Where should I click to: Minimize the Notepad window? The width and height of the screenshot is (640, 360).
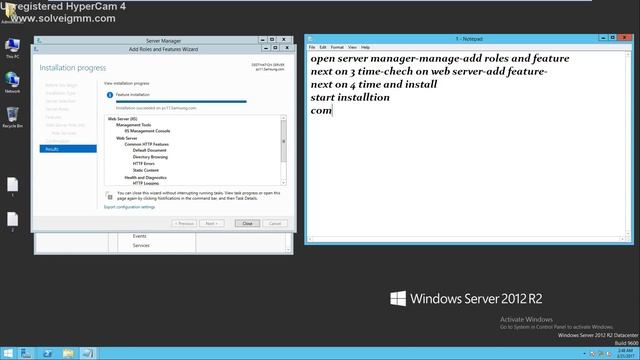pos(603,38)
